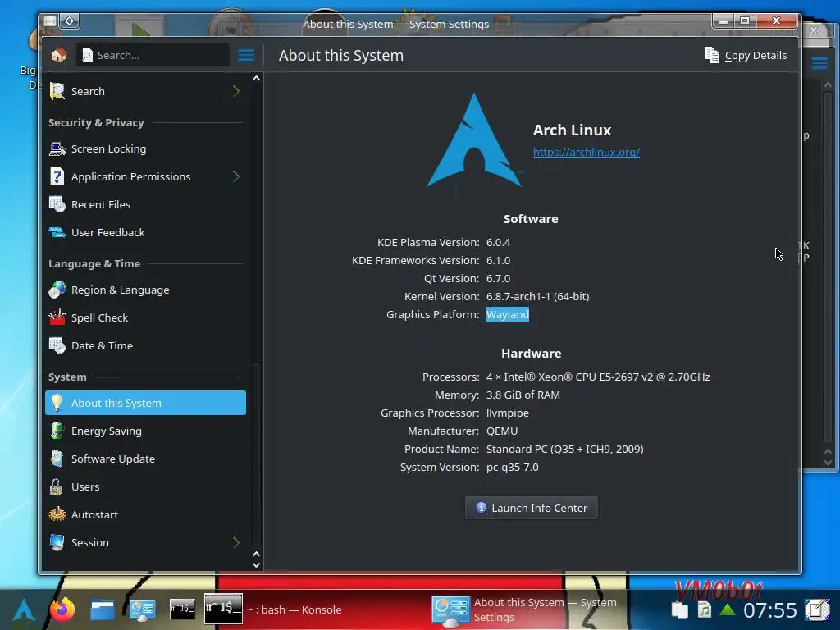Click the Copy Details button
This screenshot has height=630, width=840.
pyautogui.click(x=745, y=55)
